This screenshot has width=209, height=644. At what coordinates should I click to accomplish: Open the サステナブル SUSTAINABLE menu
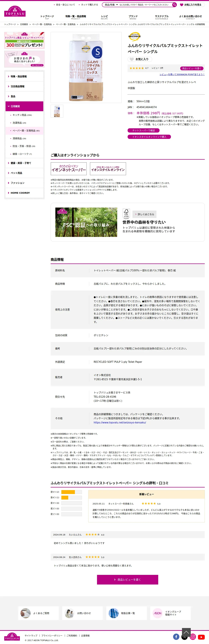pos(162,17)
